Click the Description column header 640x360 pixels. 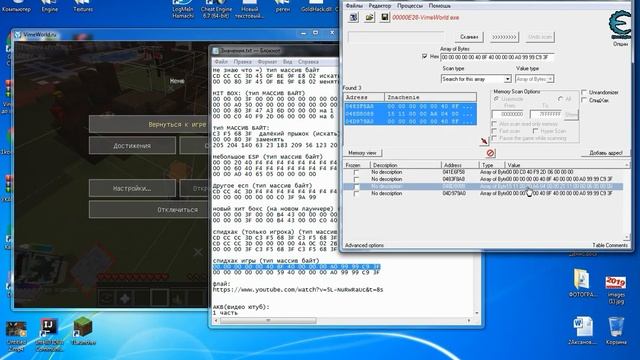(x=406, y=165)
